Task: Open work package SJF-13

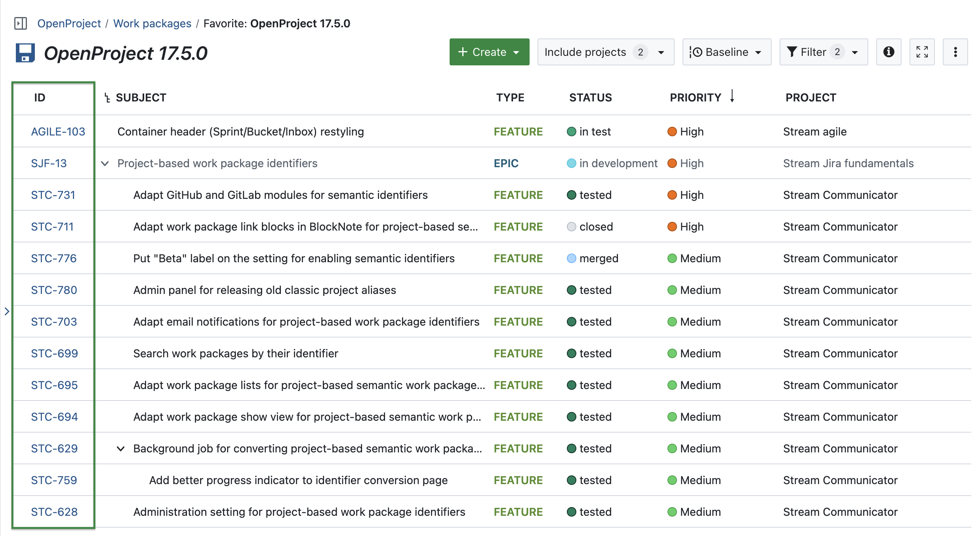Action: pyautogui.click(x=49, y=163)
